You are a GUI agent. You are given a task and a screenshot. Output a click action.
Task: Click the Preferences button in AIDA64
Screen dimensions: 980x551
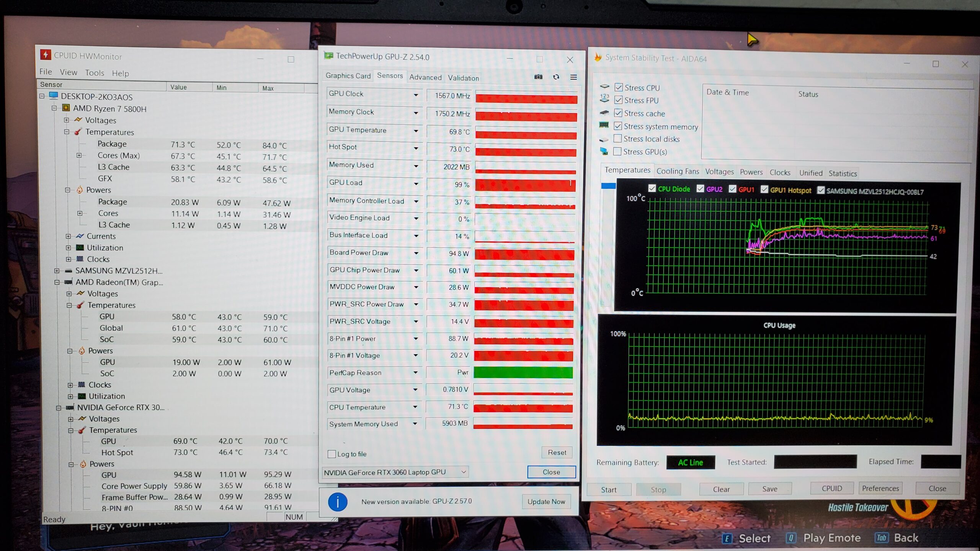880,488
